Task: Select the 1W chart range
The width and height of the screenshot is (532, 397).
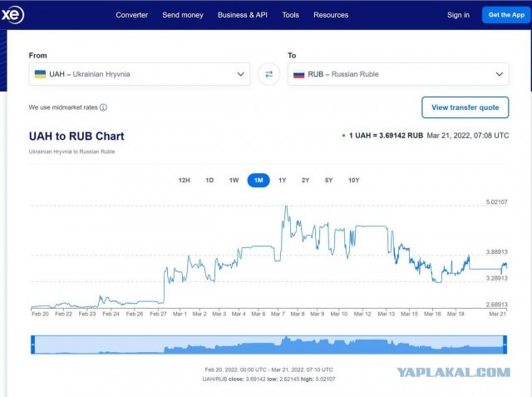Action: (x=234, y=181)
